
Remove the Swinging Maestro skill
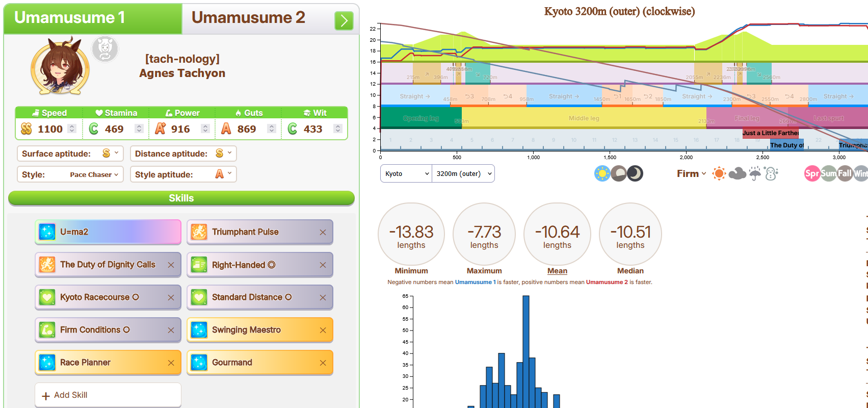point(323,330)
